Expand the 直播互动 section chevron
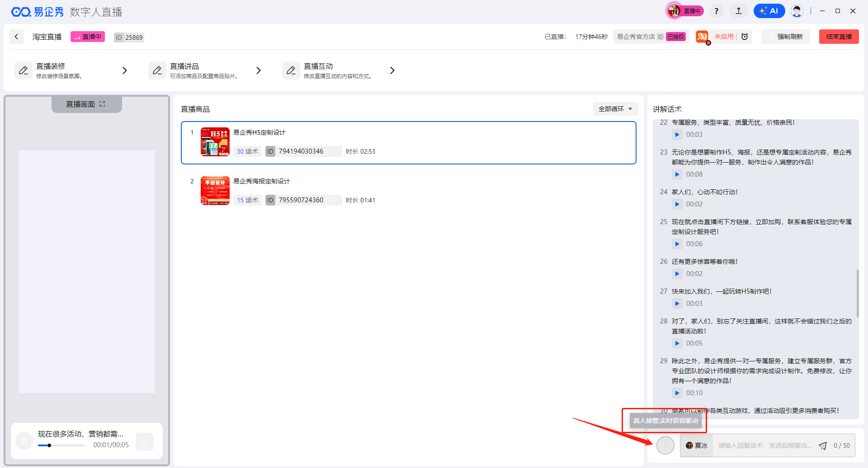The image size is (868, 468). pos(392,70)
